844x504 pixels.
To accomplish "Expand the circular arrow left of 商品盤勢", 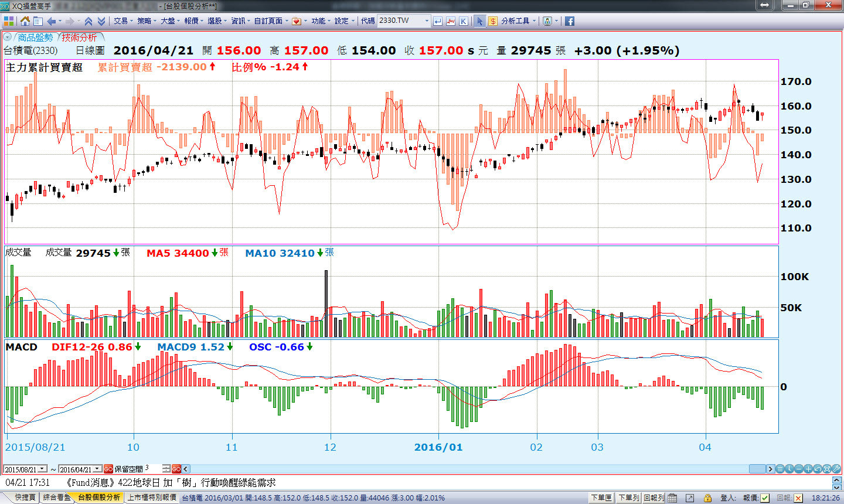I will [x=8, y=38].
